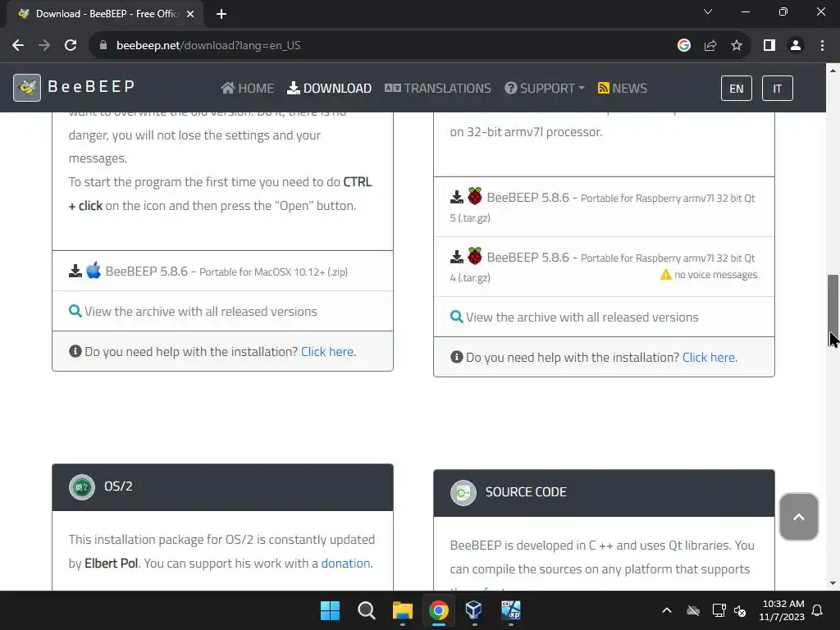Click the raspberry icon beside the Qt 5 package
The height and width of the screenshot is (630, 840).
click(475, 196)
